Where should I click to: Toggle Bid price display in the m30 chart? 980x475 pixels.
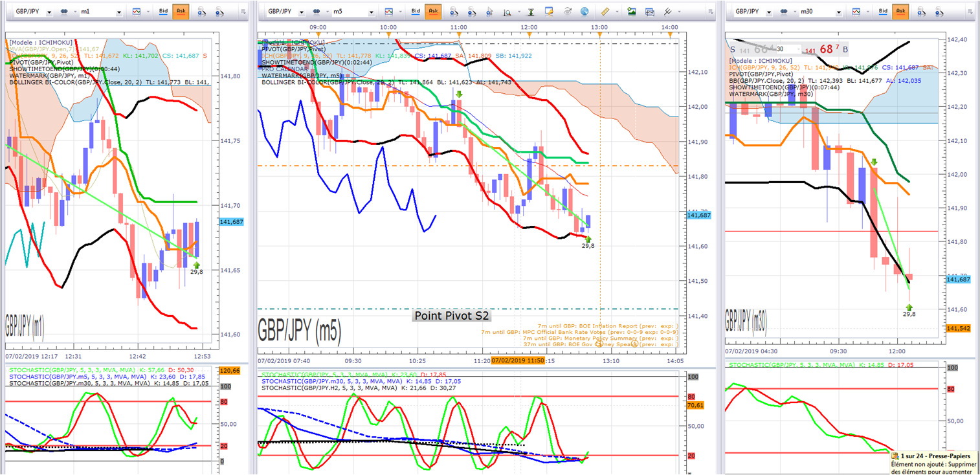point(883,12)
